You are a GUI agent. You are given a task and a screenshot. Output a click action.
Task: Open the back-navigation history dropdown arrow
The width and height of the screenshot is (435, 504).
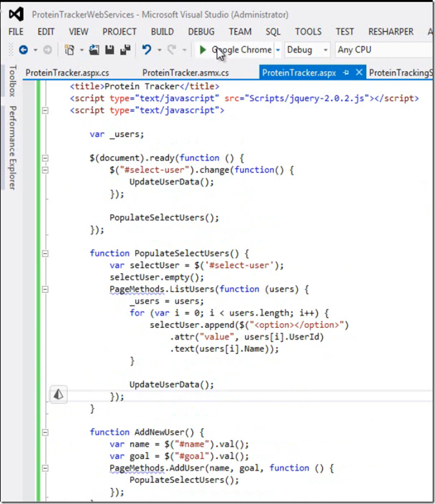(x=36, y=50)
